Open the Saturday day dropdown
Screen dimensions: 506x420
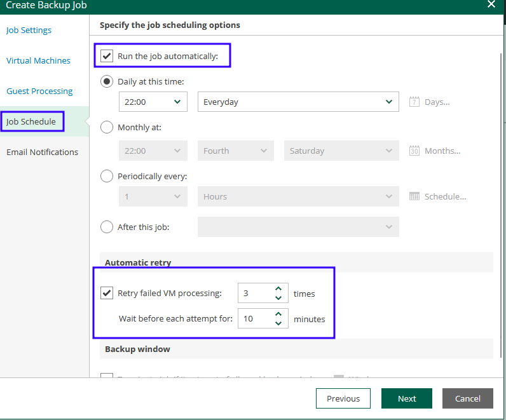[x=341, y=151]
